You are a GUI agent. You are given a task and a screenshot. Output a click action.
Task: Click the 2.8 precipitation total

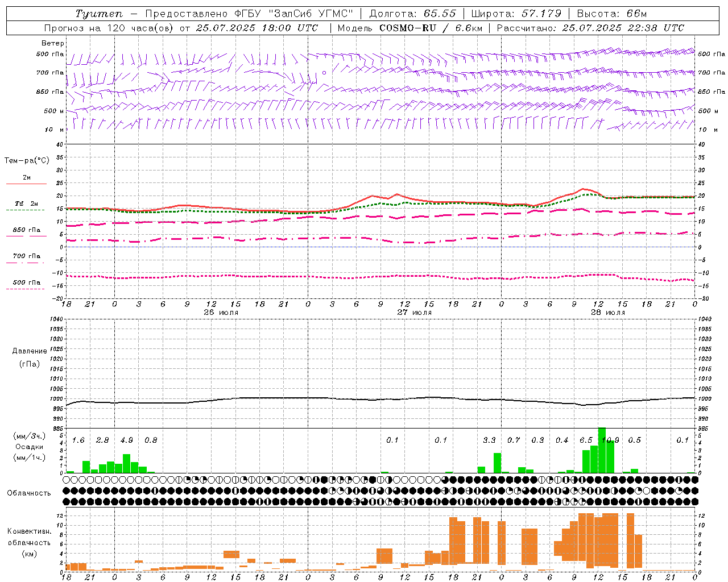[x=102, y=440]
